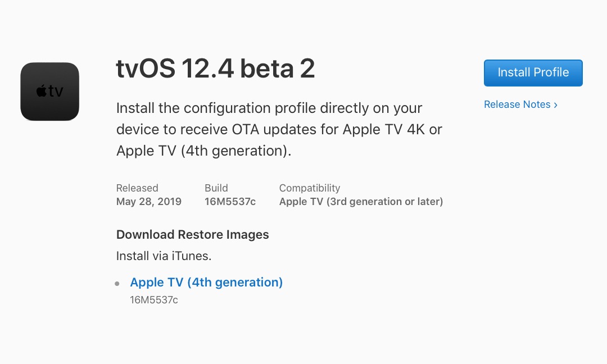Click the tvOS 12.4 beta 2 heading
The height and width of the screenshot is (364, 607).
pyautogui.click(x=215, y=69)
